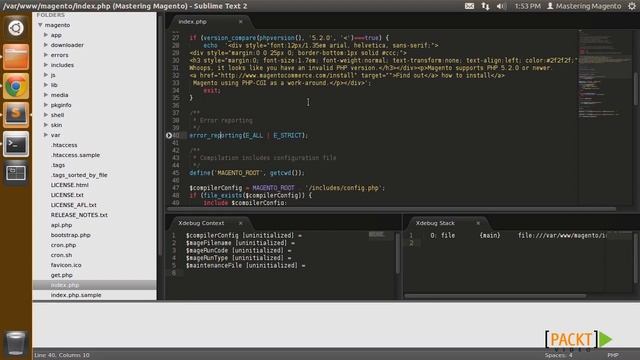Expand the includes folder

tap(46, 65)
